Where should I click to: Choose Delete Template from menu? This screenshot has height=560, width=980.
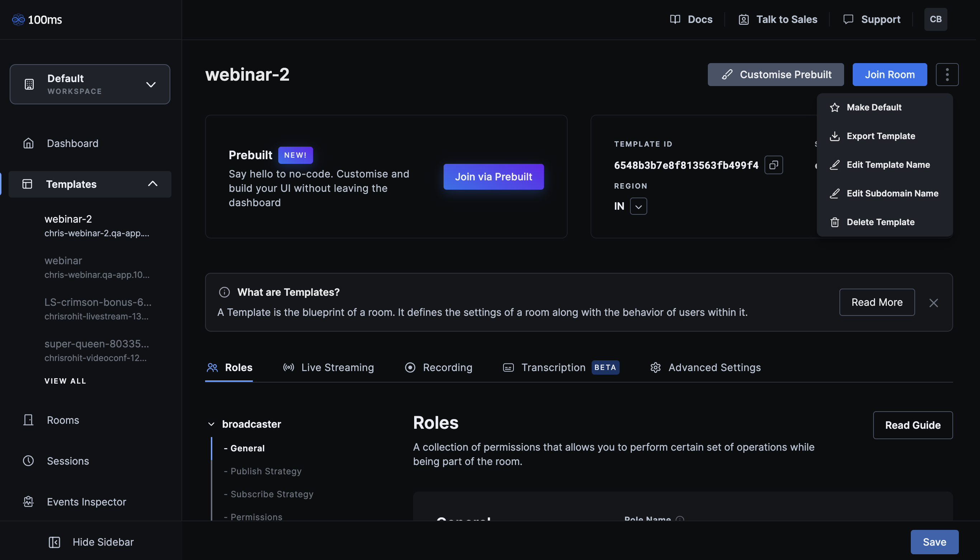tap(880, 222)
